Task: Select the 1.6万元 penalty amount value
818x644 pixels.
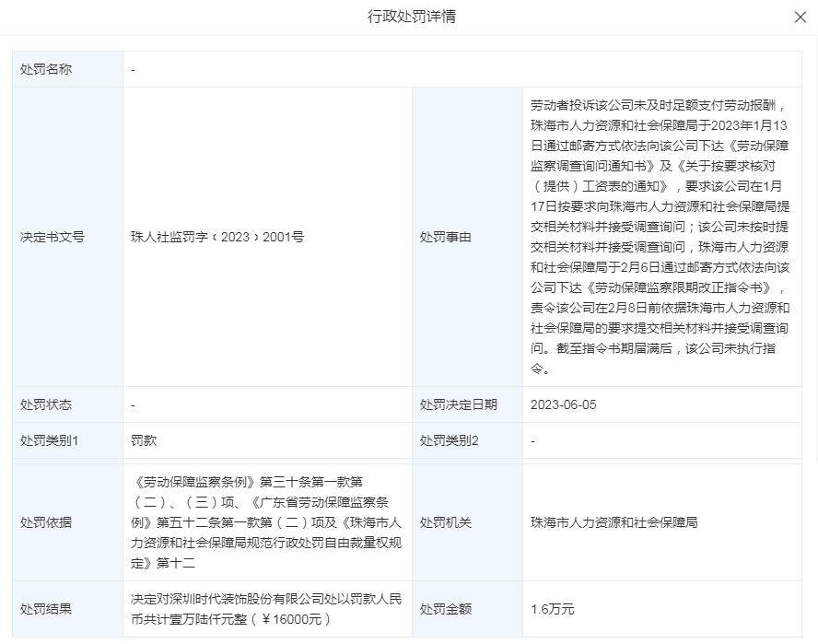Action: pos(553,609)
